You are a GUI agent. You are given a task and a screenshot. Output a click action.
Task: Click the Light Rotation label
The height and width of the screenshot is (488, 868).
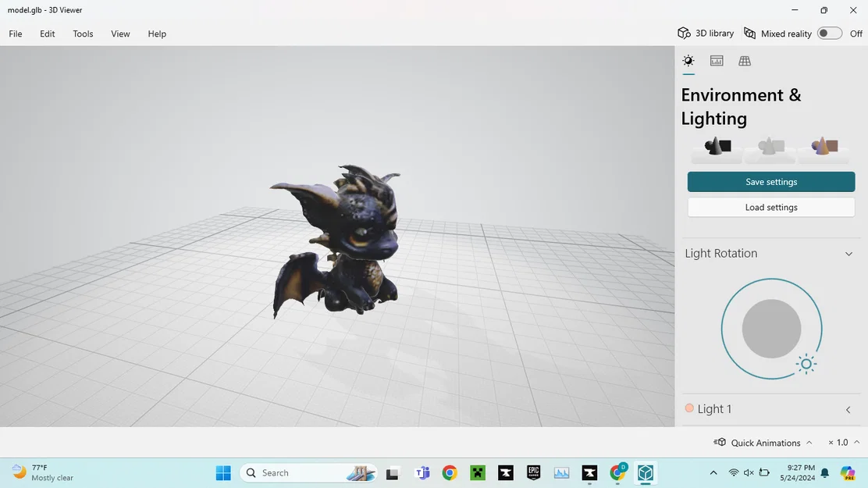(x=720, y=253)
